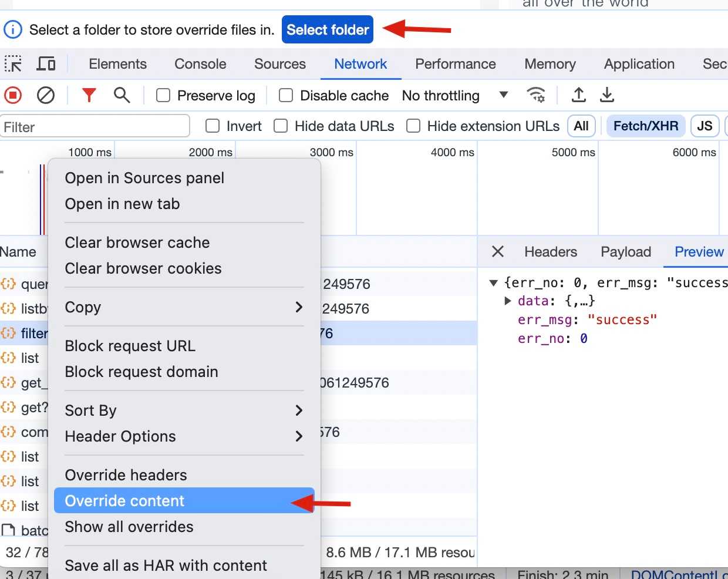Expand the data object in preview
This screenshot has width=728, height=579.
coord(508,301)
